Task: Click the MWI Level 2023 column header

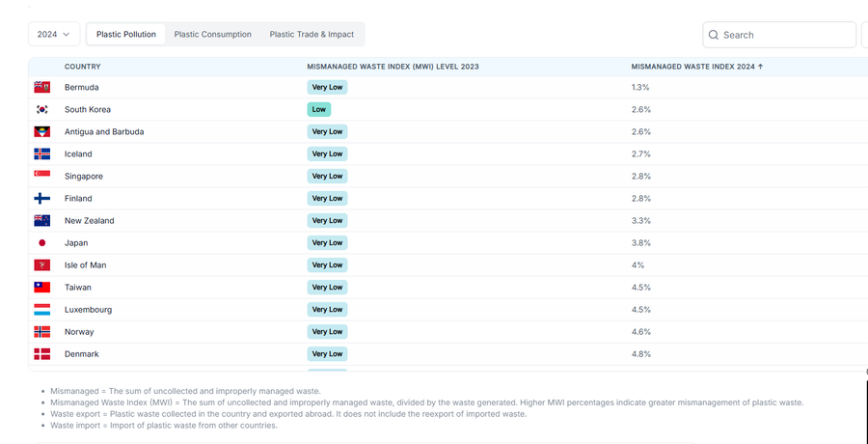Action: 393,67
